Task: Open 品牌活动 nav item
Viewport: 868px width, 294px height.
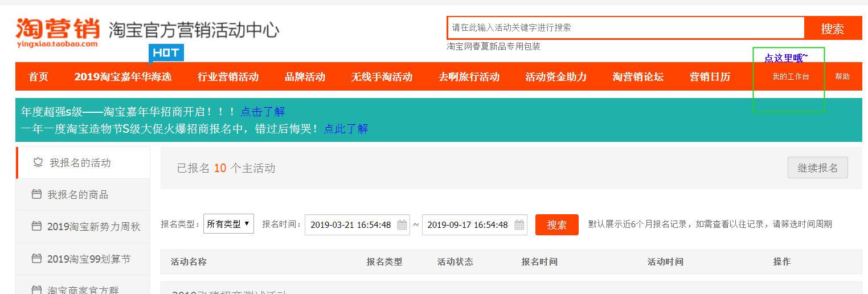Action: coord(305,77)
